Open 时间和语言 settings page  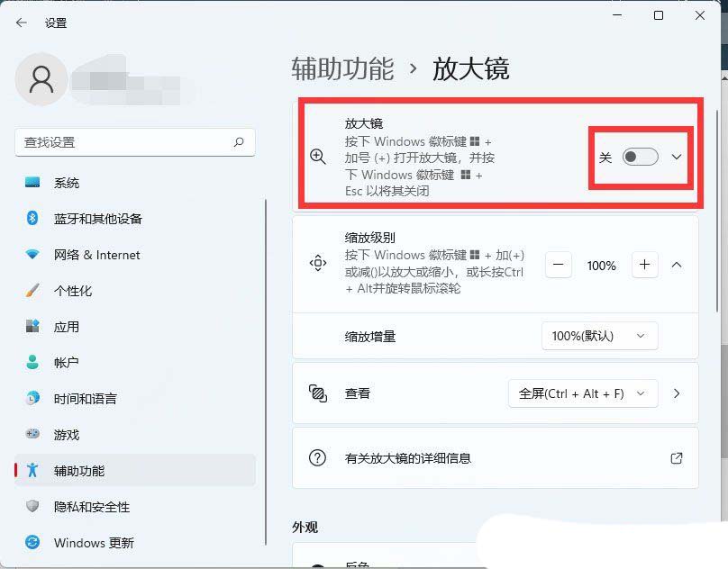[x=85, y=399]
